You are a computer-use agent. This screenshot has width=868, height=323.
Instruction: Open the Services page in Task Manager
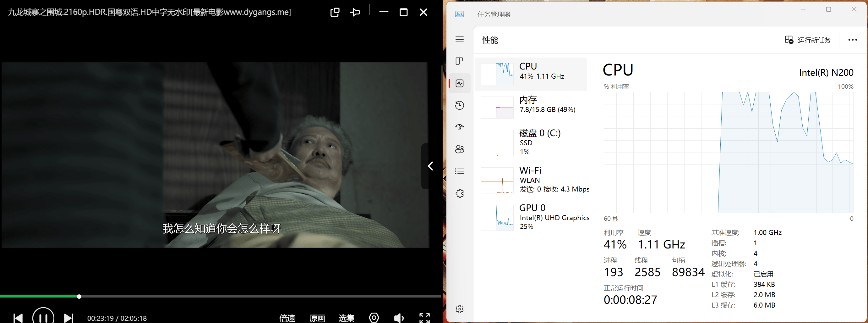click(460, 193)
